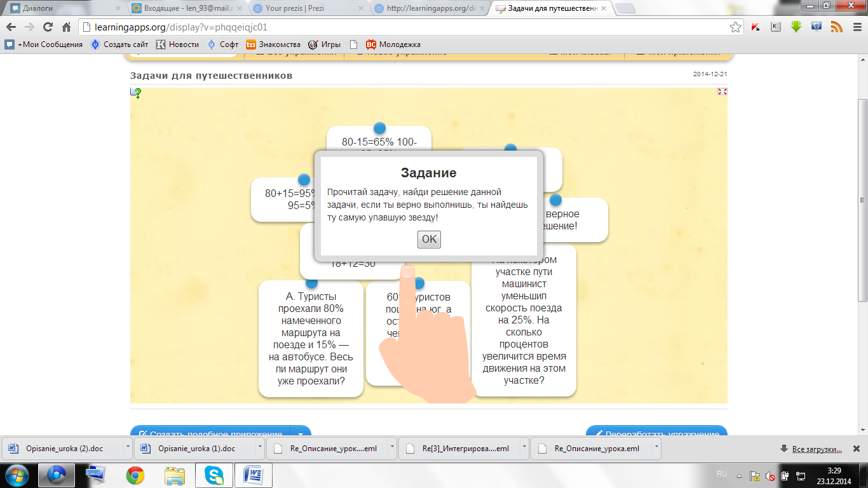Open Google Chrome from the taskbar
Screen dimensions: 868x488
coord(135,475)
